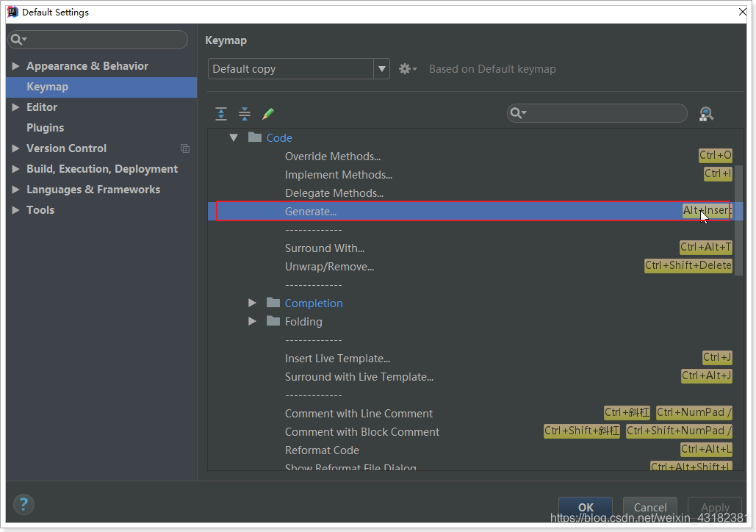Click the magnifier icon in settings search

(19, 40)
